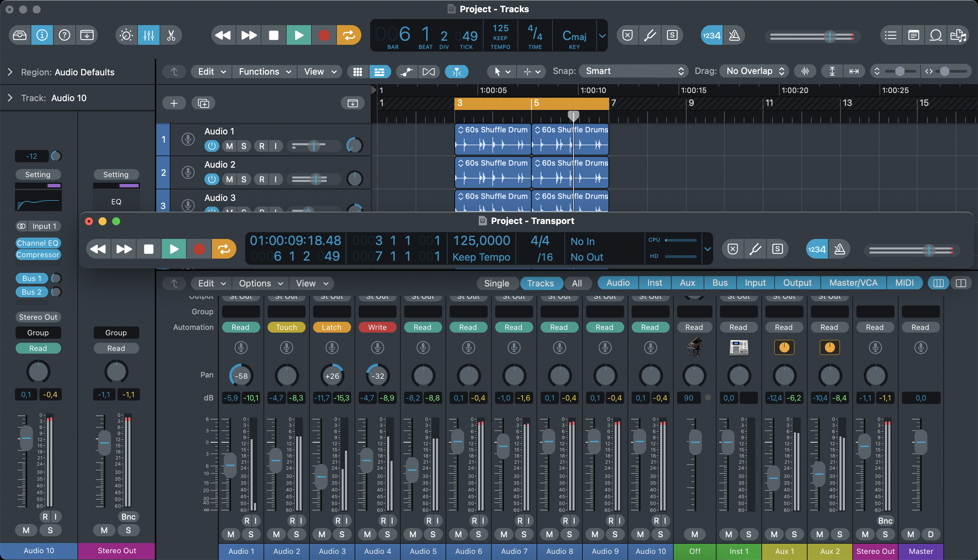
Task: Toggle Smart Controls dial icon
Action: click(x=126, y=35)
